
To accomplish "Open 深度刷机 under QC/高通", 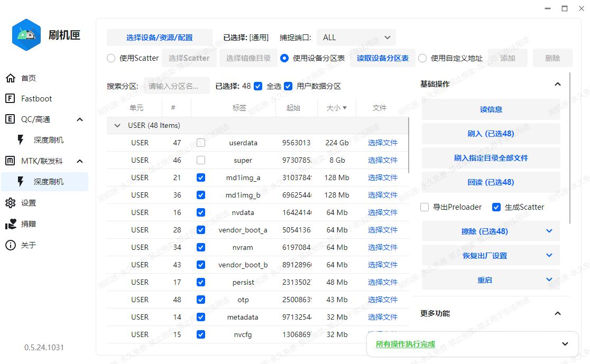I will coord(49,140).
